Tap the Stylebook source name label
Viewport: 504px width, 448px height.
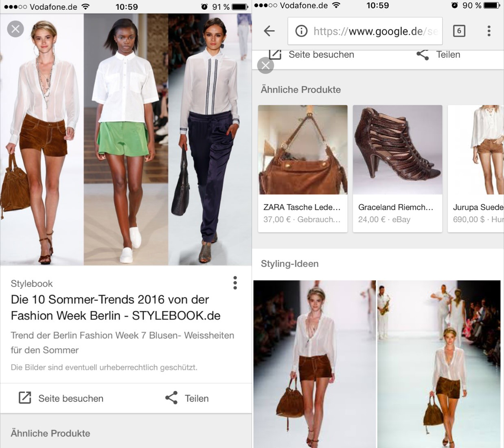click(x=32, y=283)
